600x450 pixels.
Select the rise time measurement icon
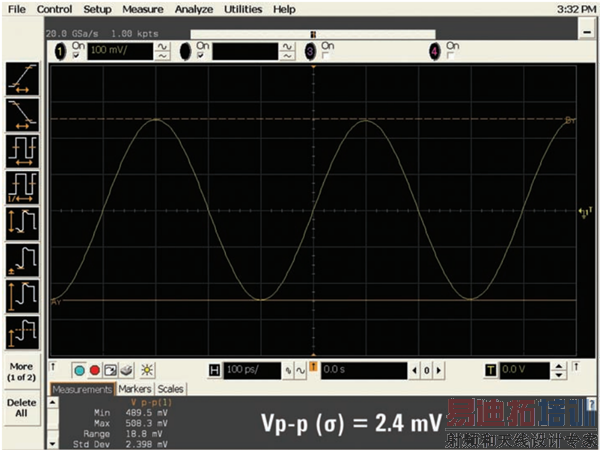[x=22, y=79]
